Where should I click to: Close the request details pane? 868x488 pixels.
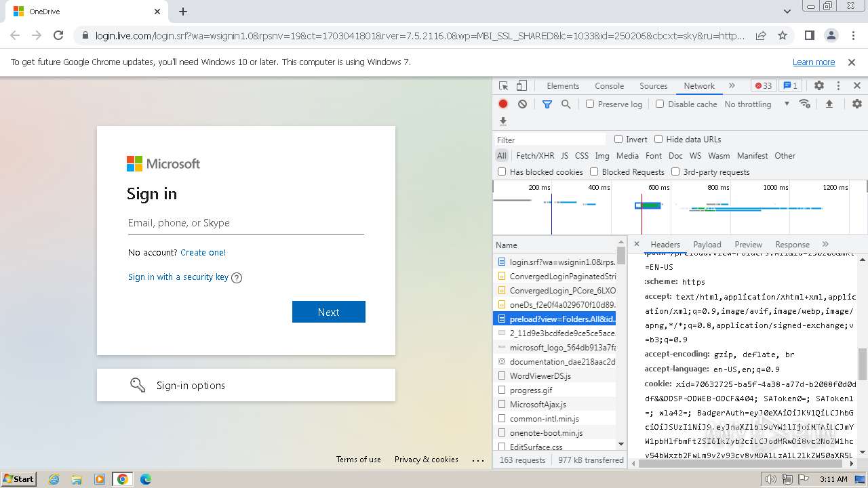[637, 244]
